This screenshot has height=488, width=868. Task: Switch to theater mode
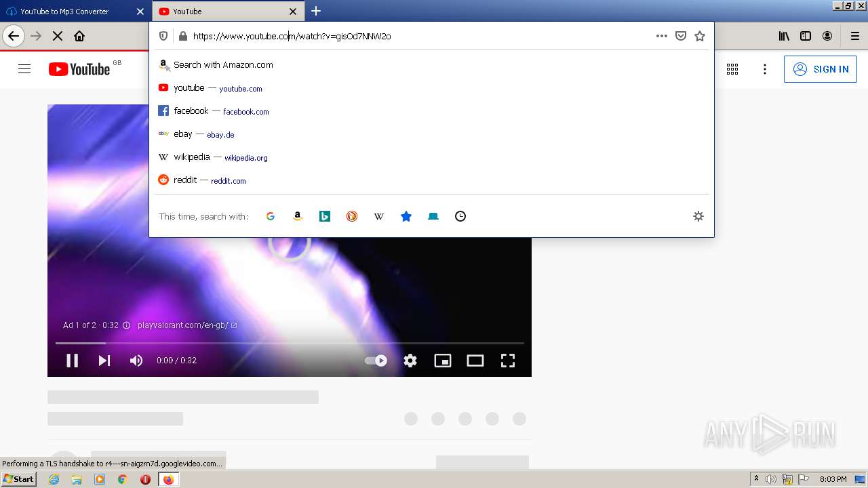pyautogui.click(x=475, y=361)
